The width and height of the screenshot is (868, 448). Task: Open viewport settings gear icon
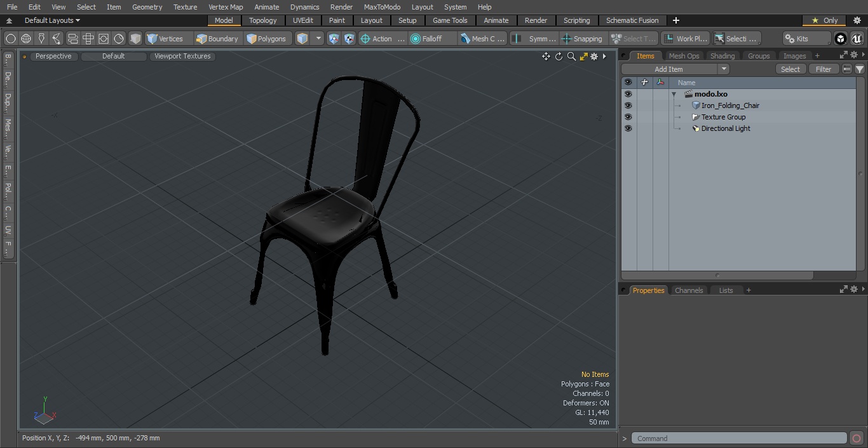coord(594,57)
